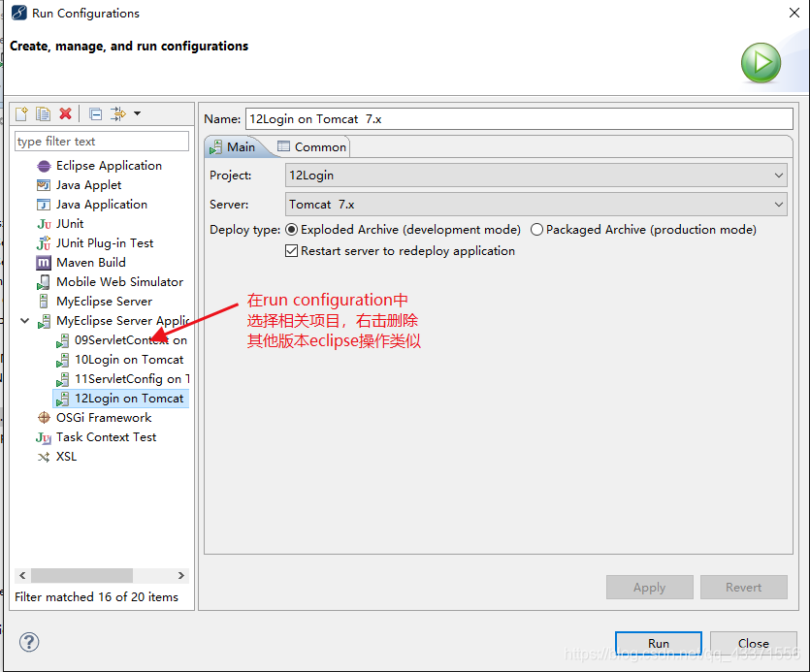The image size is (810, 672).
Task: Switch to the Common tab
Action: (311, 147)
